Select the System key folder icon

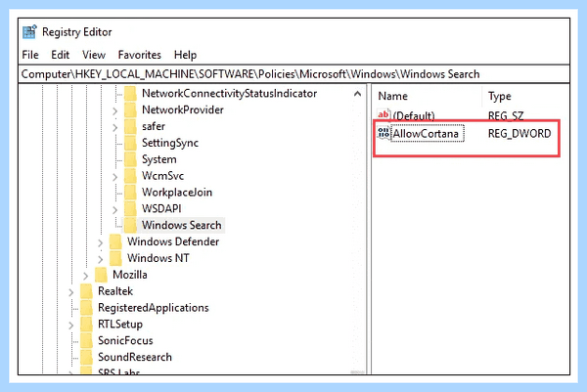pyautogui.click(x=130, y=159)
